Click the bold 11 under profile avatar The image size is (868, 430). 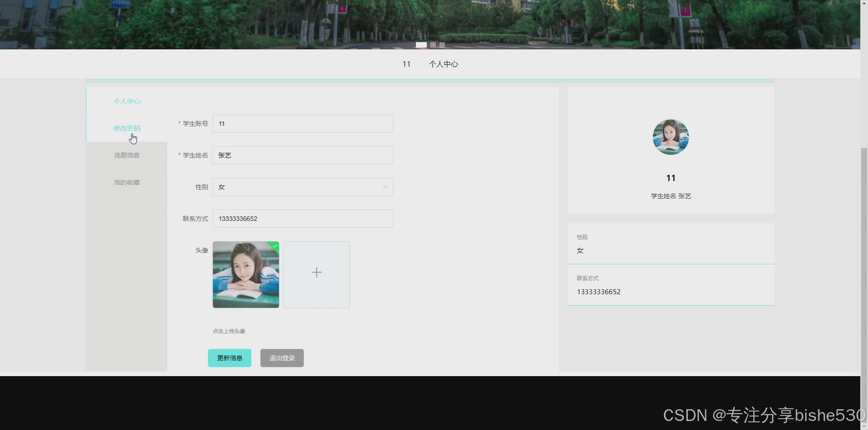point(671,178)
